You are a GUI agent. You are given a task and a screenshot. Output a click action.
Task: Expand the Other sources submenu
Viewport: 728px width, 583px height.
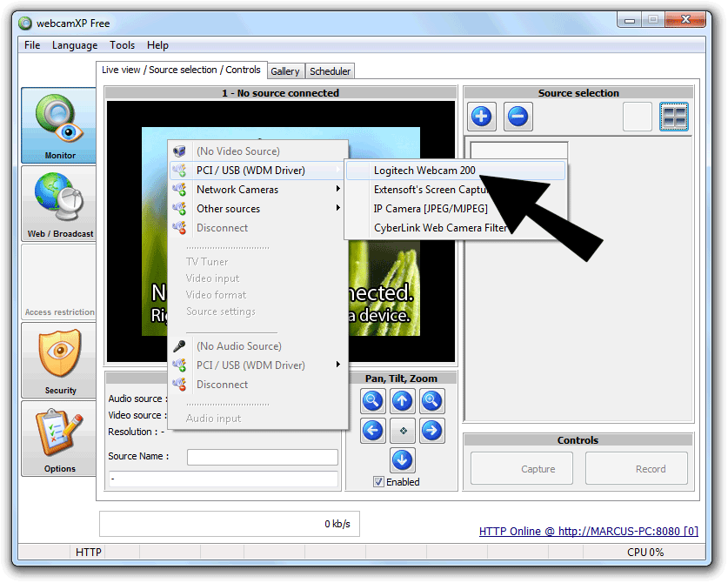257,209
